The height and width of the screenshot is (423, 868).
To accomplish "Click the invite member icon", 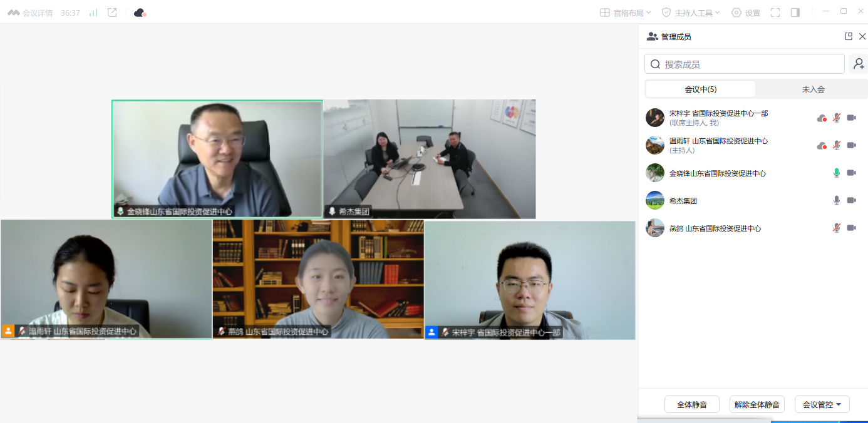I will coord(859,64).
